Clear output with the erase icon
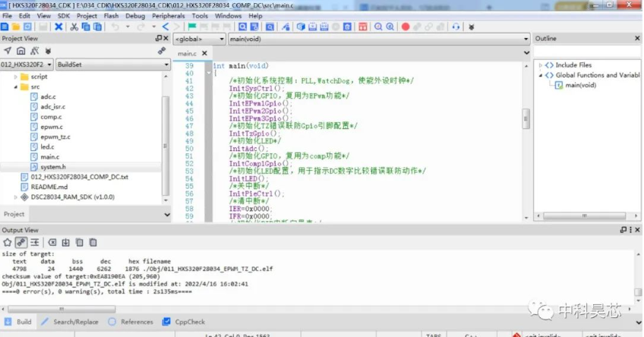The height and width of the screenshot is (337, 644). click(52, 242)
